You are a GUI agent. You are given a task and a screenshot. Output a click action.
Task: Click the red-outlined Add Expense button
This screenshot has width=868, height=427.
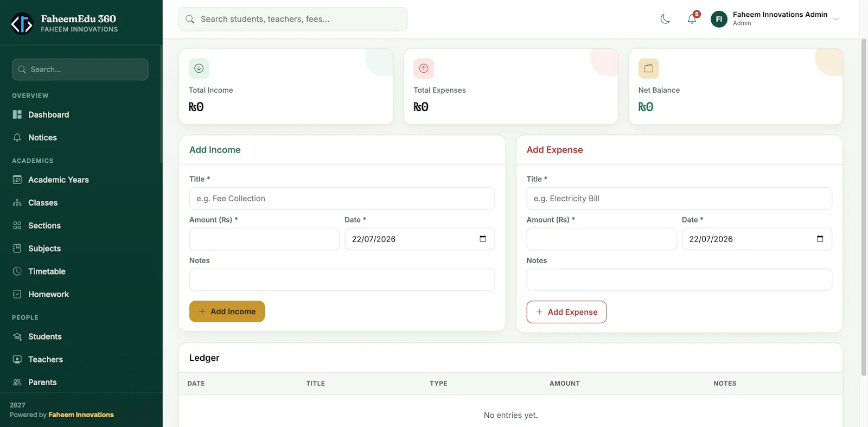click(x=566, y=312)
